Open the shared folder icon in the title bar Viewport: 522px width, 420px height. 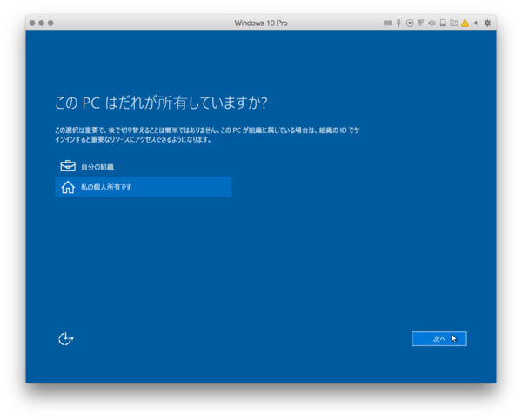454,23
